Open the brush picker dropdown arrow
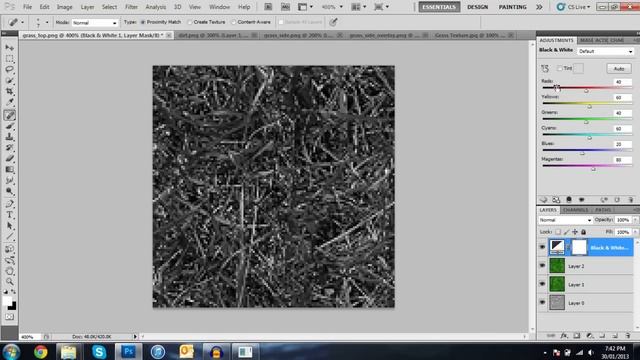The image size is (640, 360). pyautogui.click(x=47, y=22)
